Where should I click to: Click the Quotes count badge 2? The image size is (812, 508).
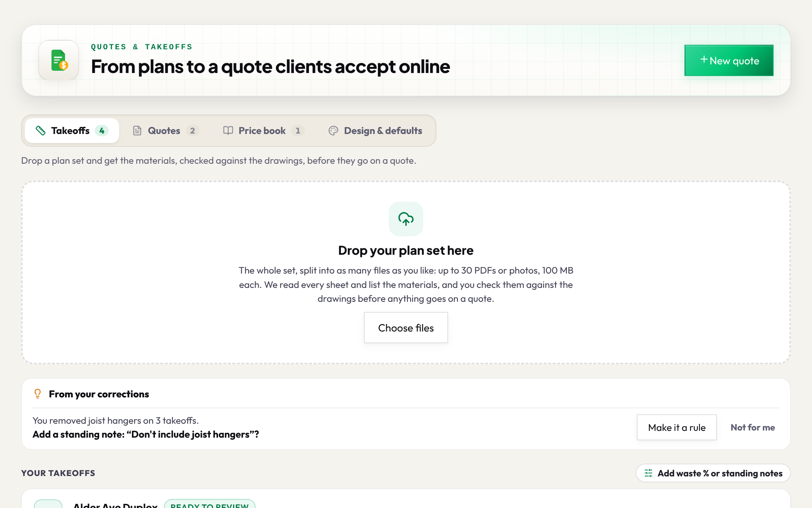coord(192,131)
